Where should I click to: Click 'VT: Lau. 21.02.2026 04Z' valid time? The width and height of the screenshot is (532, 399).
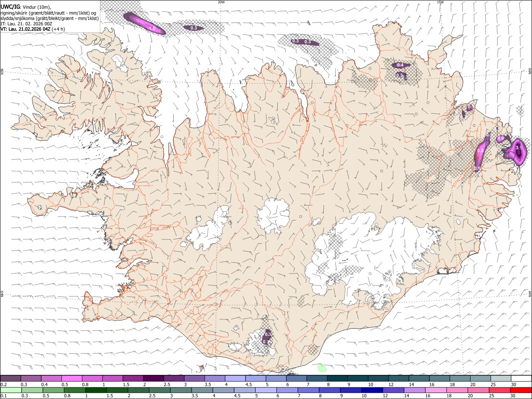click(26, 29)
